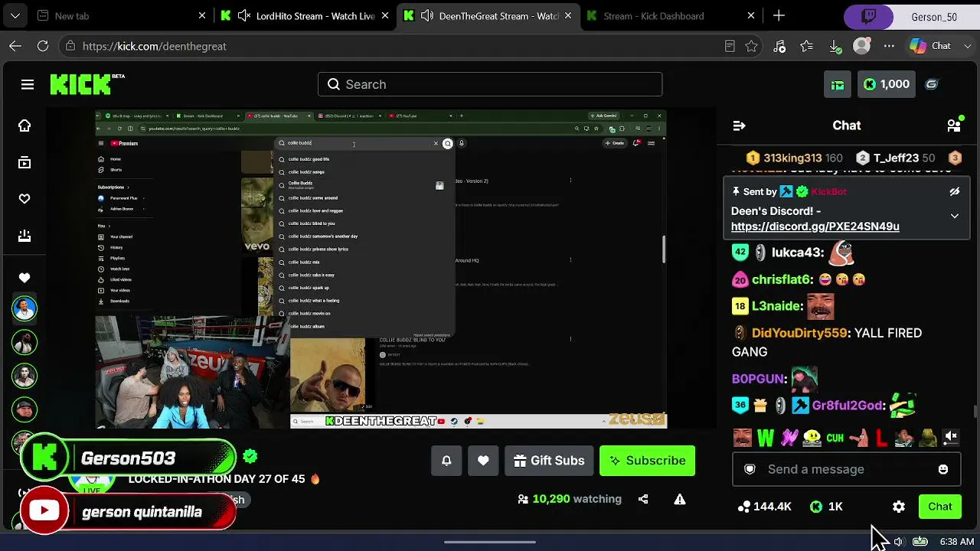The width and height of the screenshot is (980, 551).
Task: Click the solid white heart sidebar icon
Action: click(x=24, y=278)
